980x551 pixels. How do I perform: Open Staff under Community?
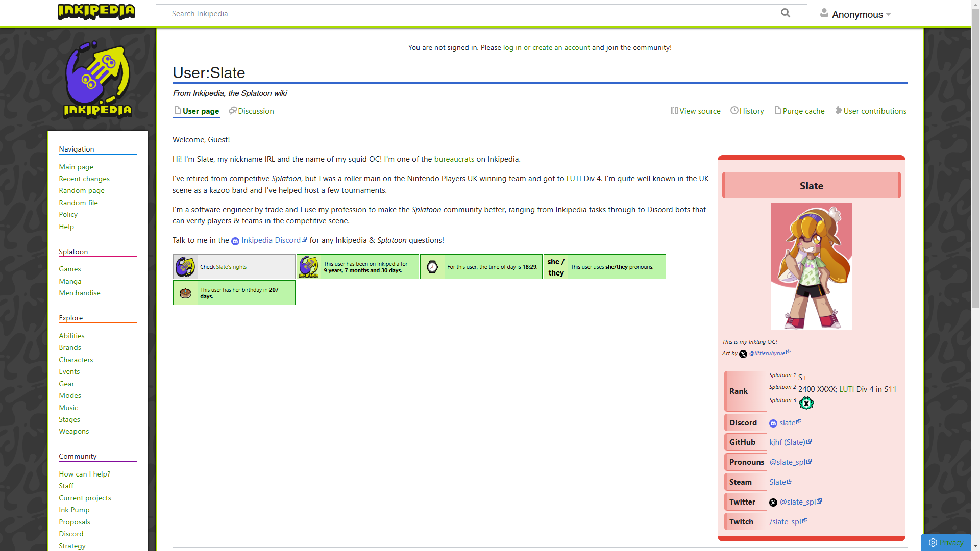point(66,486)
